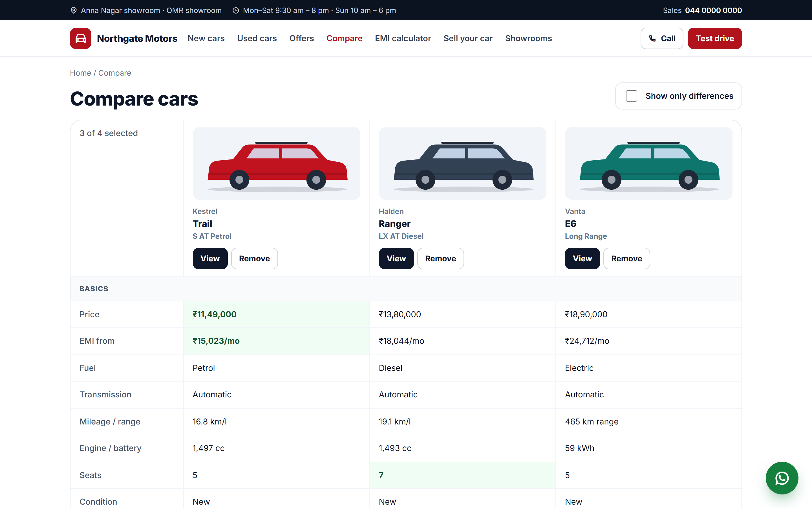Call sales number 044 0000 0000

713,10
